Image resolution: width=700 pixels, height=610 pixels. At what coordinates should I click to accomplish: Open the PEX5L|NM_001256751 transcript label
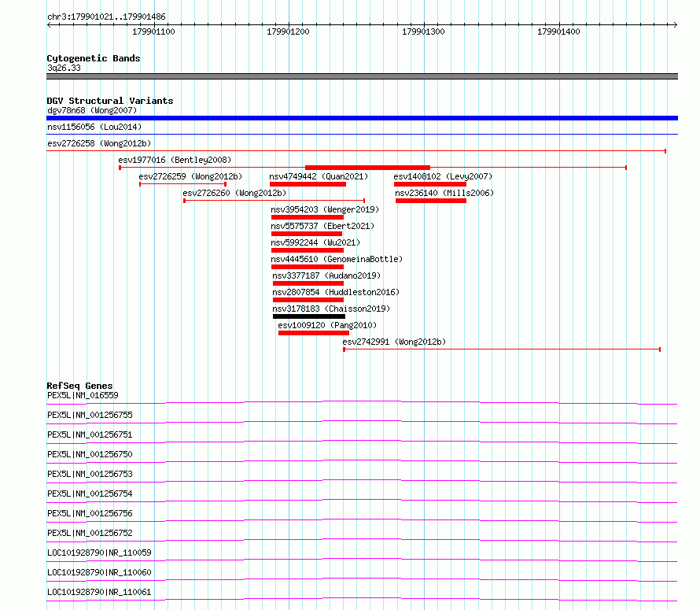point(90,434)
